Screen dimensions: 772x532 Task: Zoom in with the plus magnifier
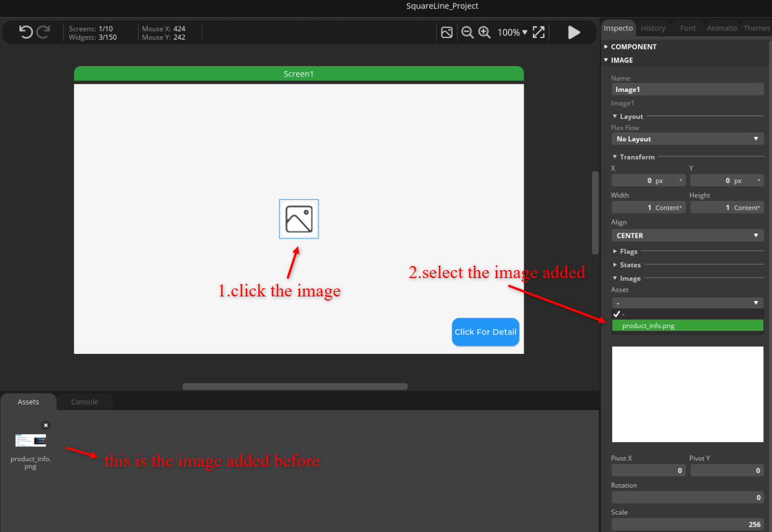tap(485, 32)
